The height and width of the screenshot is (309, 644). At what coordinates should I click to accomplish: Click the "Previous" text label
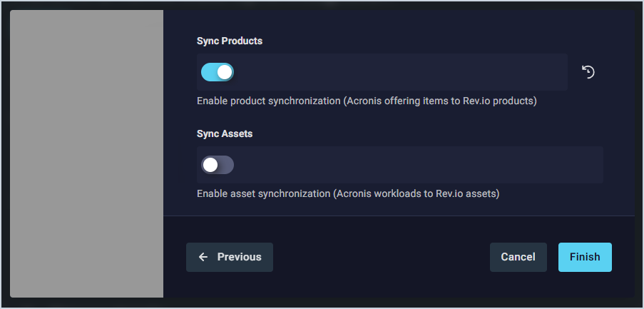(240, 257)
